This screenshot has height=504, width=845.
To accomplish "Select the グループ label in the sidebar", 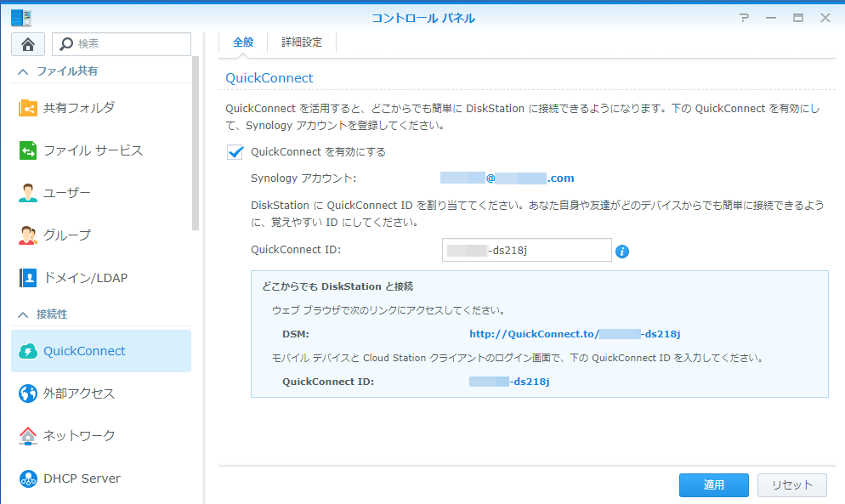I will click(67, 235).
